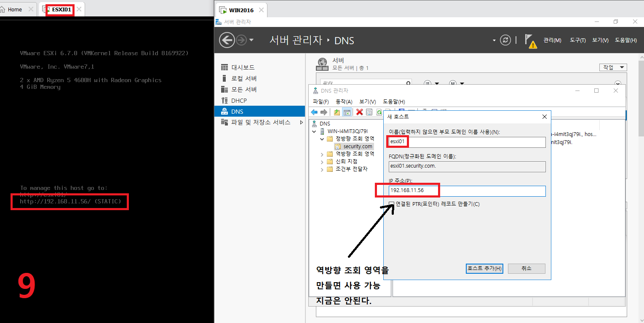Open DNS Manager 파일(F) menu

pos(321,101)
